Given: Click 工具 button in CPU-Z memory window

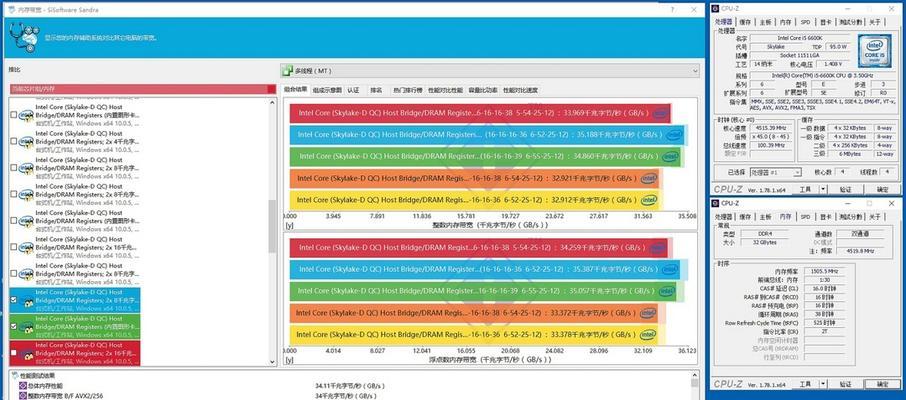Looking at the screenshot, I should 805,384.
